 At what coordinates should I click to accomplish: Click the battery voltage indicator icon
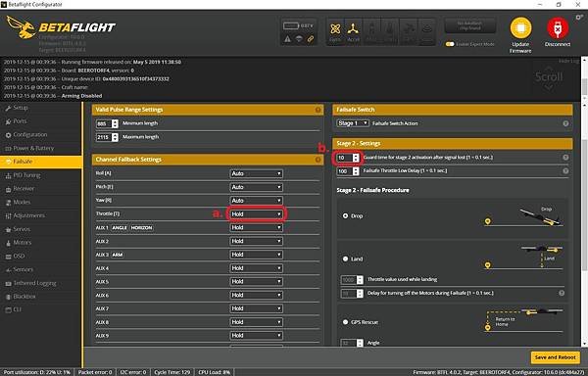[291, 25]
